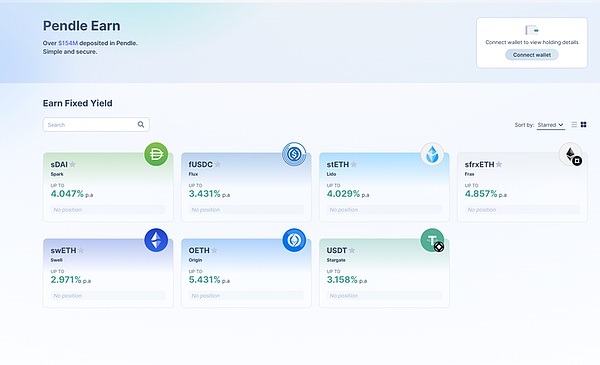Image resolution: width=600 pixels, height=365 pixels.
Task: Click the USDT Stargate token icon
Action: [x=432, y=240]
